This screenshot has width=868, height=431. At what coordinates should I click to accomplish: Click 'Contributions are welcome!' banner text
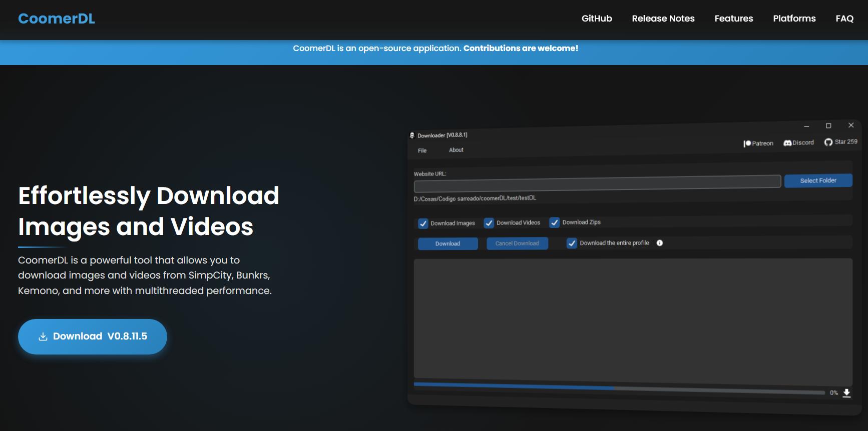click(521, 48)
